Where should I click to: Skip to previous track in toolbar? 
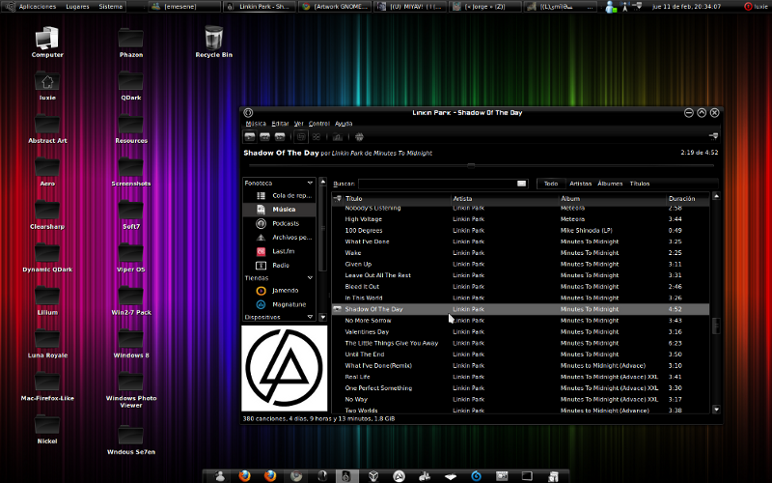click(x=265, y=137)
